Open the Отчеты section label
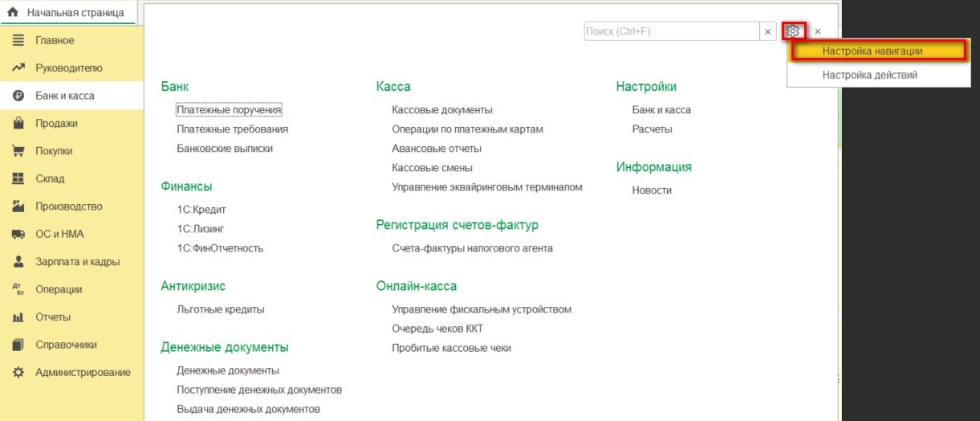The height and width of the screenshot is (421, 980). pyautogui.click(x=53, y=317)
